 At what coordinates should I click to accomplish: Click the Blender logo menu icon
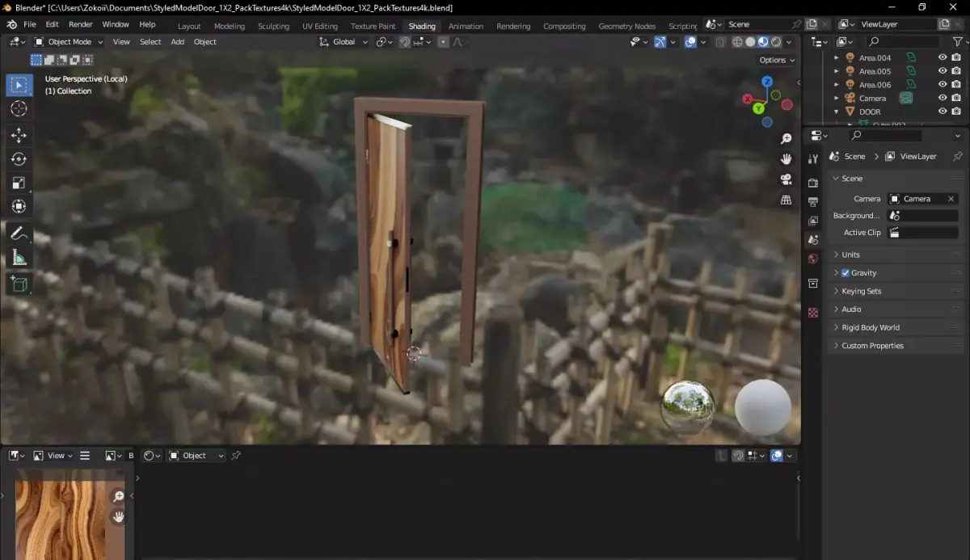(11, 25)
